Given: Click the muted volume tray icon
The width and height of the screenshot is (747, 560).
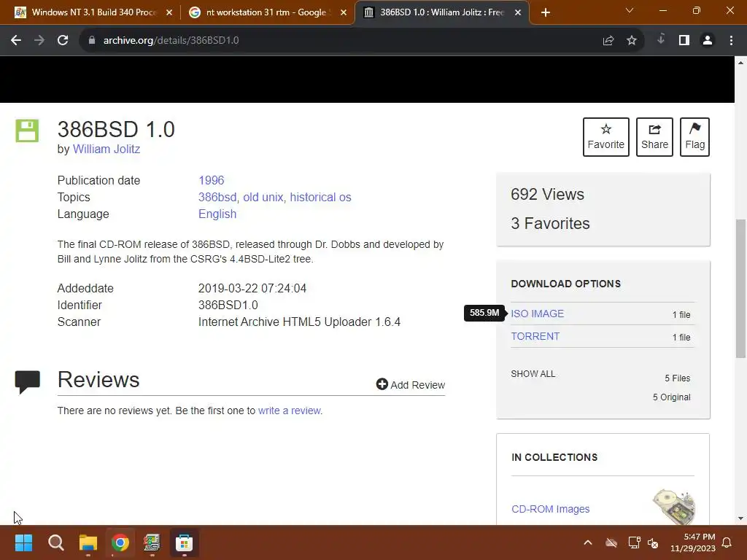Looking at the screenshot, I should (x=653, y=542).
